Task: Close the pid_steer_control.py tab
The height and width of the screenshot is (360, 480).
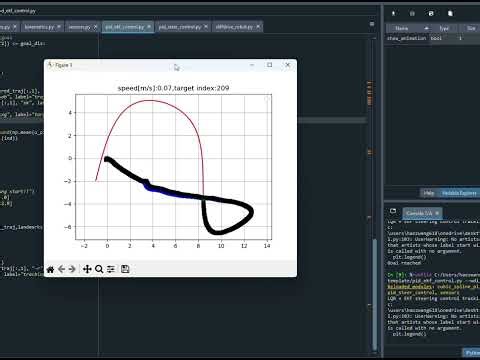Action: click(206, 27)
